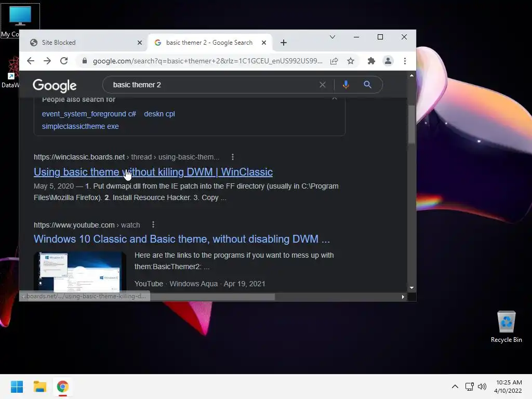This screenshot has width=532, height=399.
Task: Open the clock and date in the taskbar
Action: (x=508, y=387)
